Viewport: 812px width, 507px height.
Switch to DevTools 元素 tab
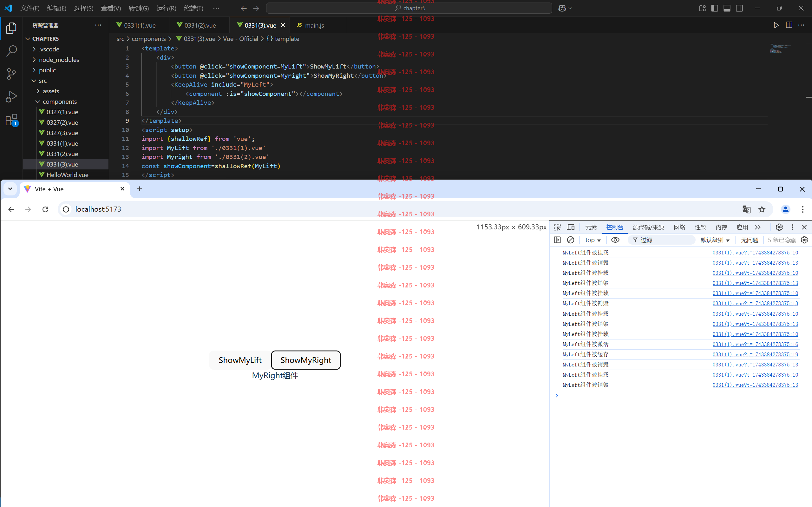pos(591,227)
